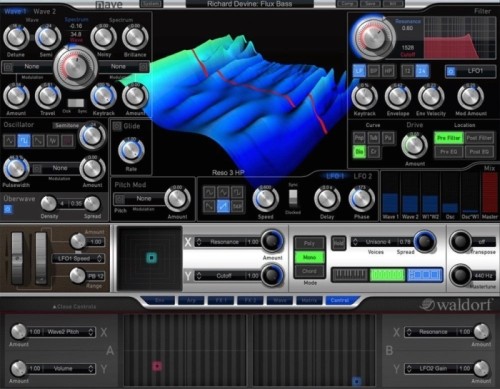Select the blue keyboard pads view icon
Viewport: 500px width, 389px height.
424,275
